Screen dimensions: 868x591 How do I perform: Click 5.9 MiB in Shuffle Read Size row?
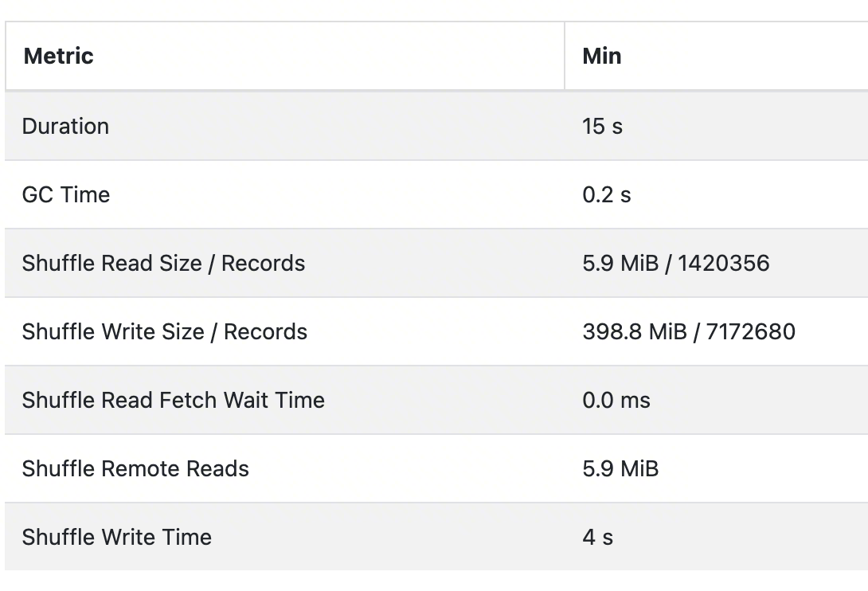click(620, 264)
